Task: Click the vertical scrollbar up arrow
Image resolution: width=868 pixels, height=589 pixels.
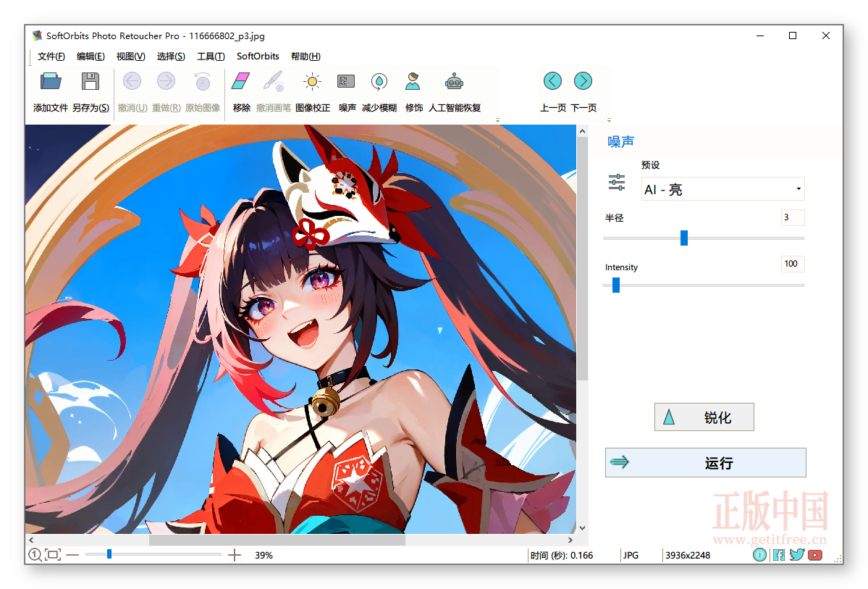Action: click(x=582, y=131)
